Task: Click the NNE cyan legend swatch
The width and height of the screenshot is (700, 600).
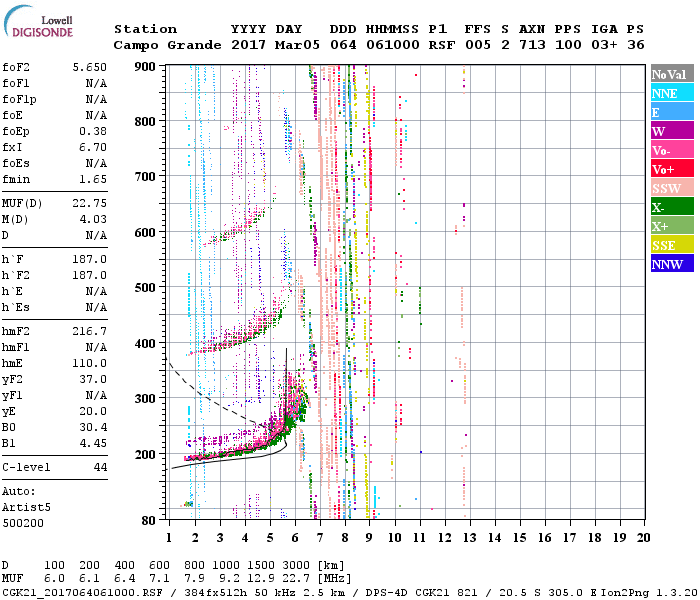Action: [672, 93]
